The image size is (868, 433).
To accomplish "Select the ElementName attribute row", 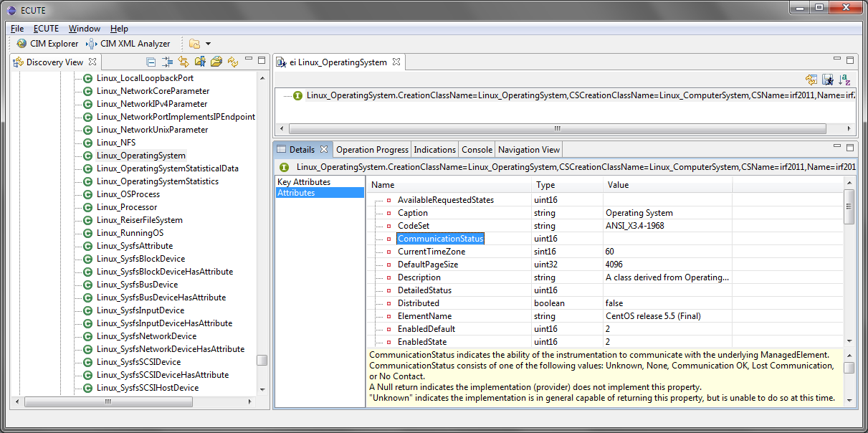I will pyautogui.click(x=606, y=316).
